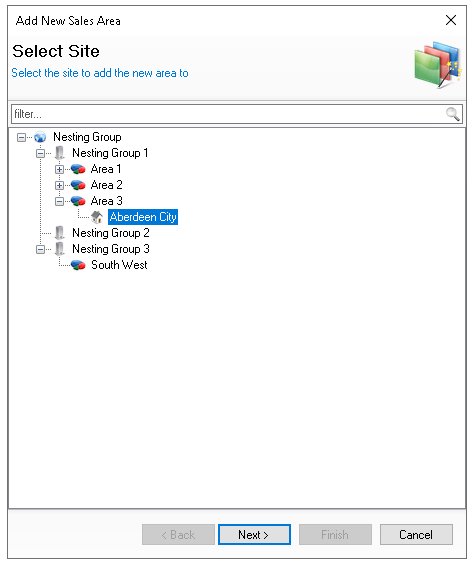Viewport: 472px width, 562px height.
Task: Click the building icon for Nesting Group 1
Action: 59,153
